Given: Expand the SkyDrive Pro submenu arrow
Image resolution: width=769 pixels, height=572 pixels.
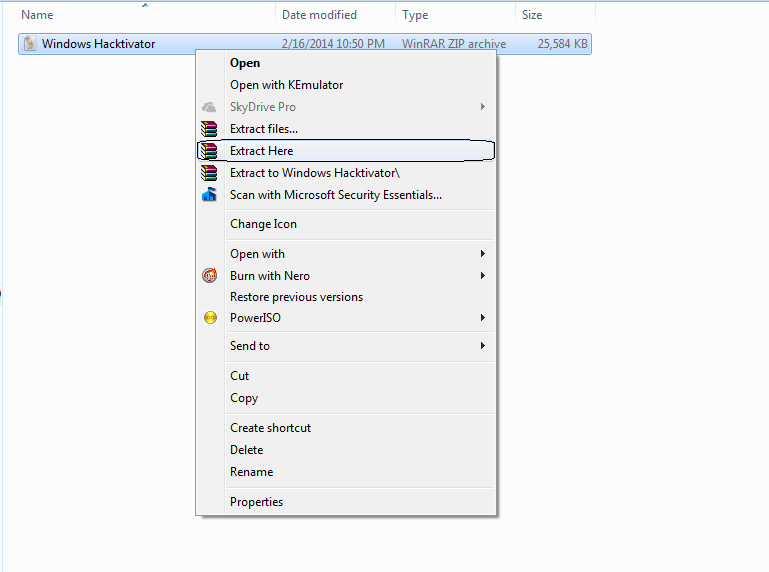Looking at the screenshot, I should 483,106.
